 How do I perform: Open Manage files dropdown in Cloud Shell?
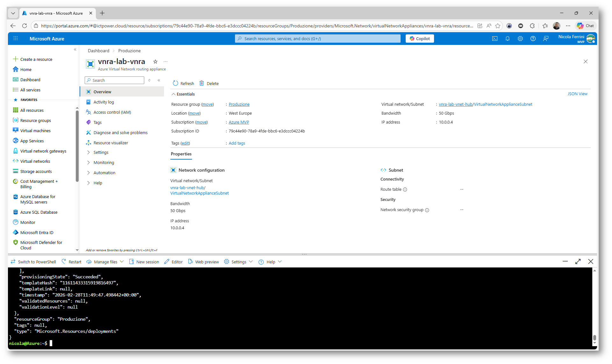(x=105, y=262)
